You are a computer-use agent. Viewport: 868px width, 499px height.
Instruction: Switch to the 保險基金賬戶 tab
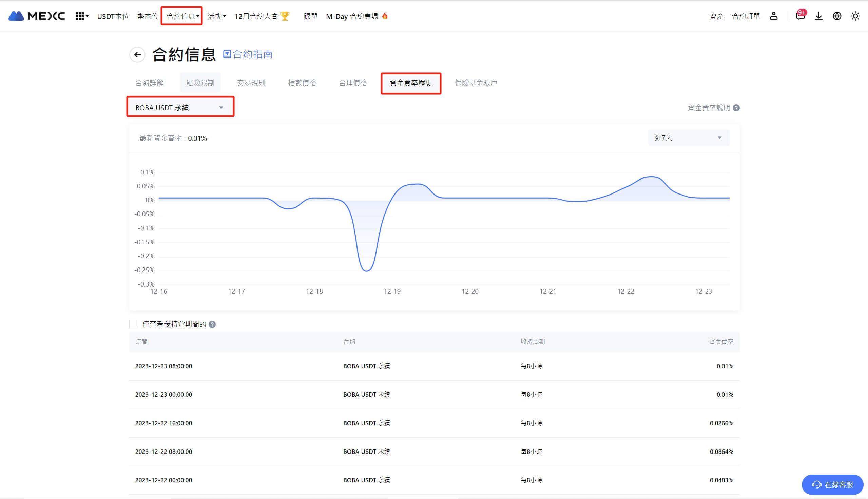476,82
